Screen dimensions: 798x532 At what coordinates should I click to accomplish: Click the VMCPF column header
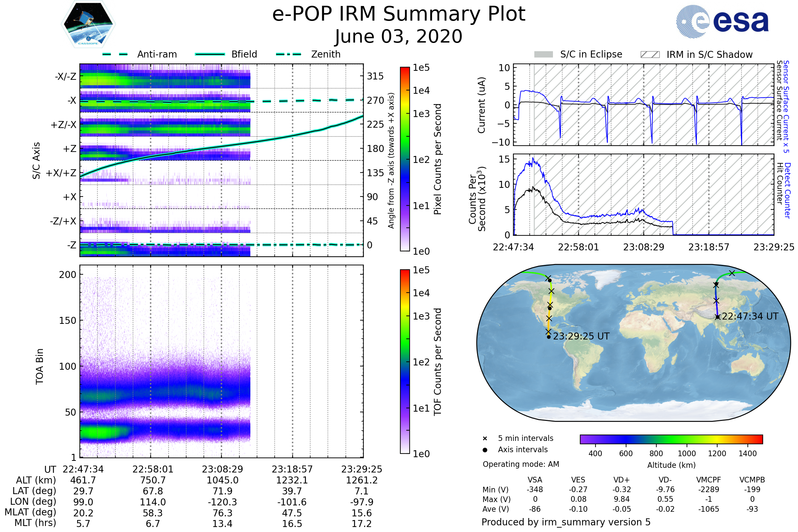(x=709, y=480)
